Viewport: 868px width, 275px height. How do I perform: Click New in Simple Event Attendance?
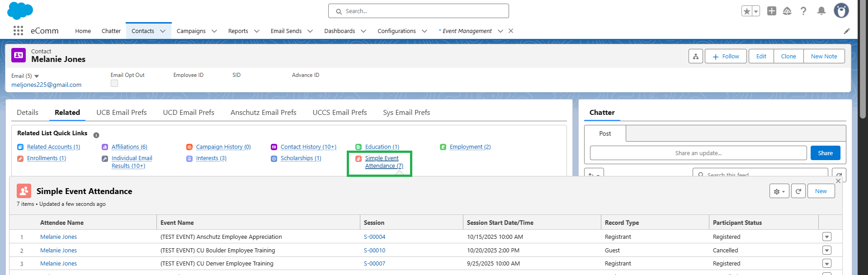(x=821, y=191)
